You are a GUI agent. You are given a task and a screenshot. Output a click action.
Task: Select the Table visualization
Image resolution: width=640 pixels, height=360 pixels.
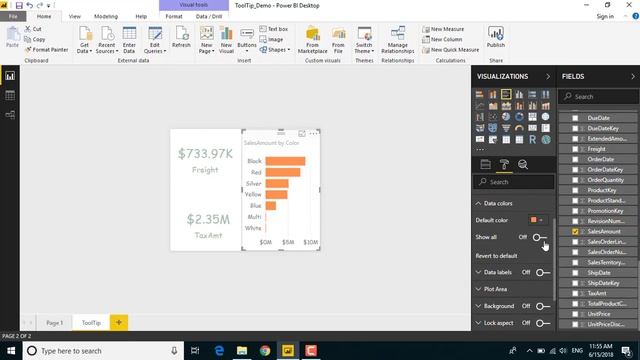(x=506, y=140)
